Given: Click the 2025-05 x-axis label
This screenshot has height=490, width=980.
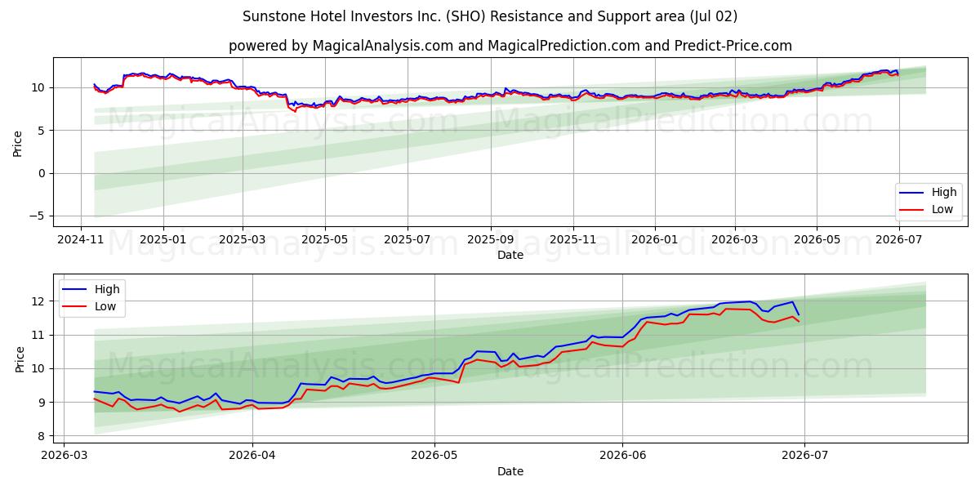Looking at the screenshot, I should (325, 239).
